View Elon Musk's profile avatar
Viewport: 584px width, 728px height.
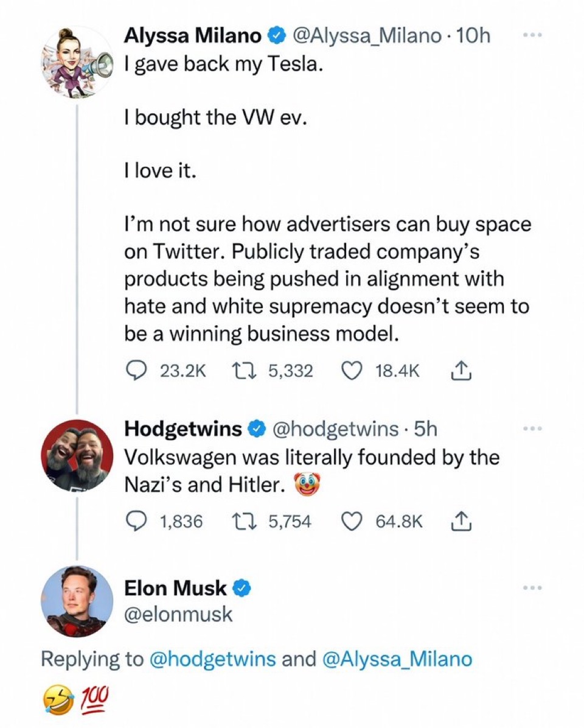click(x=77, y=601)
